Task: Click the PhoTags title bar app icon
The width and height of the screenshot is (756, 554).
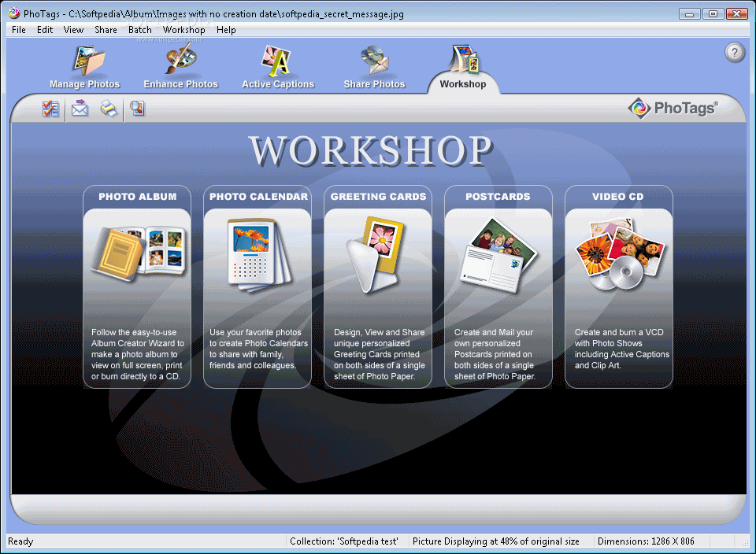Action: tap(14, 13)
